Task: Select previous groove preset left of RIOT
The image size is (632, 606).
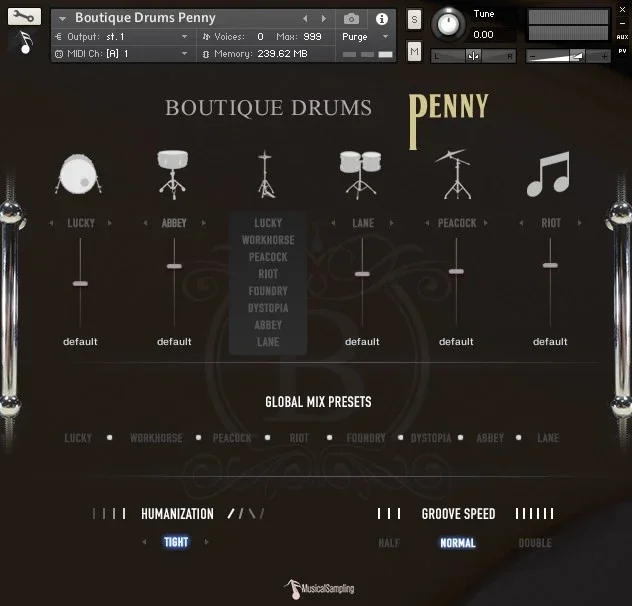Action: coord(521,223)
